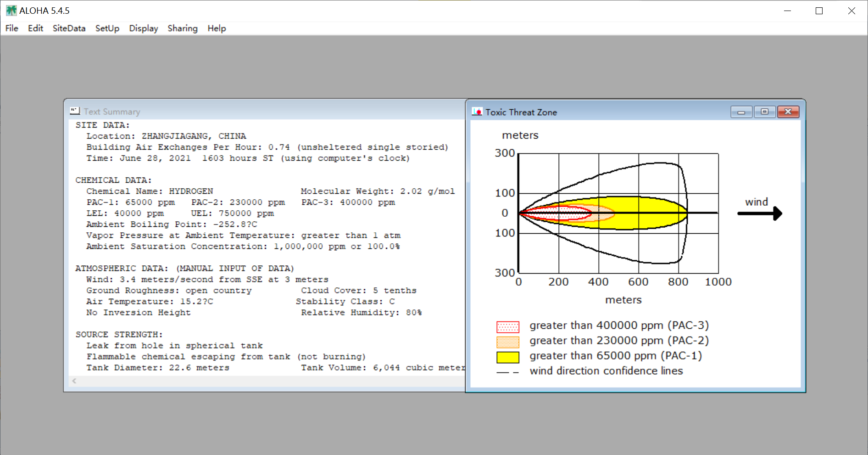Click the 'Wind: 3.4 meters/second' line

click(x=207, y=280)
